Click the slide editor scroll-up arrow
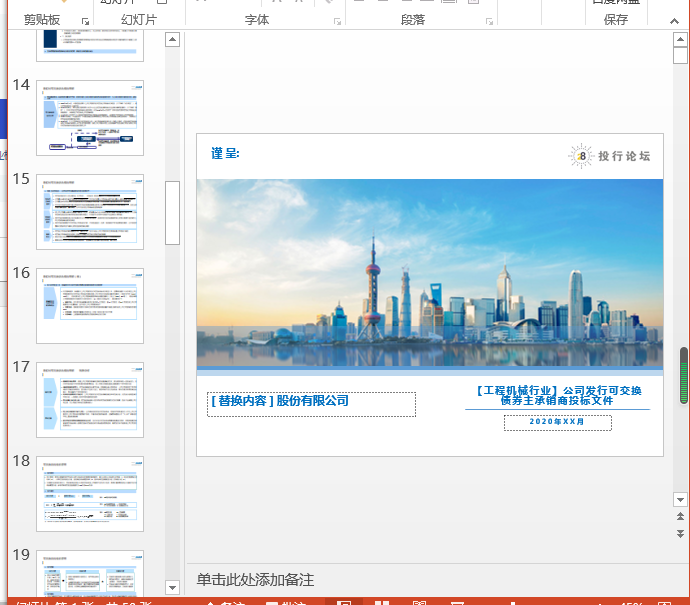Viewport: 690px width, 605px height. pos(680,40)
